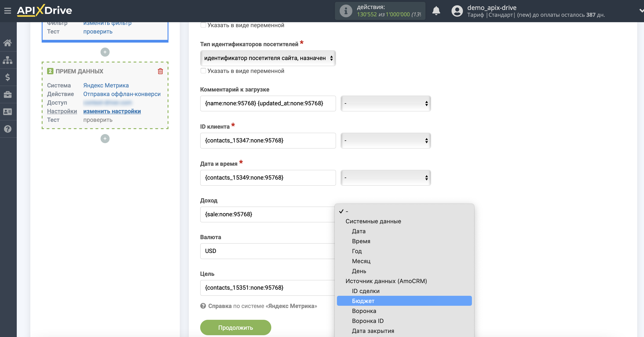Screen dimensions: 644x337
Task: Click 'Отправка оффлан-конверси' action link
Action: click(122, 94)
